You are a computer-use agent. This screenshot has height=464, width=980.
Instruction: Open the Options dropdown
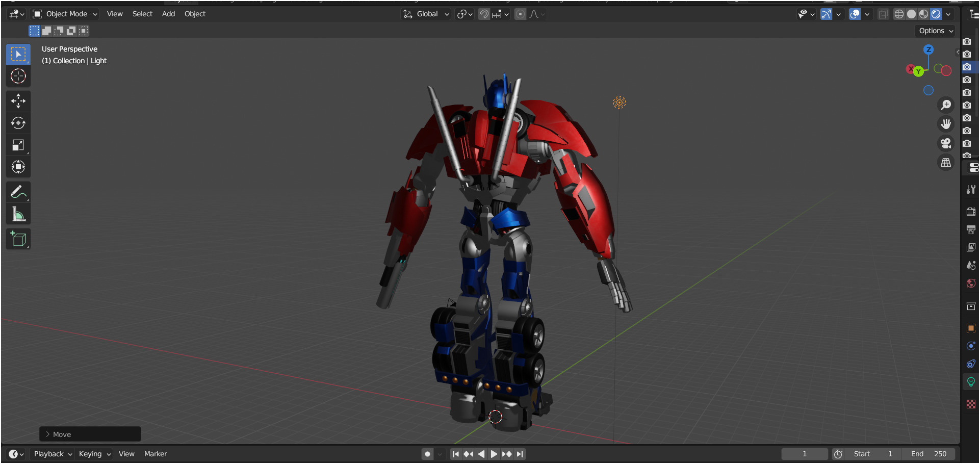[x=936, y=31]
